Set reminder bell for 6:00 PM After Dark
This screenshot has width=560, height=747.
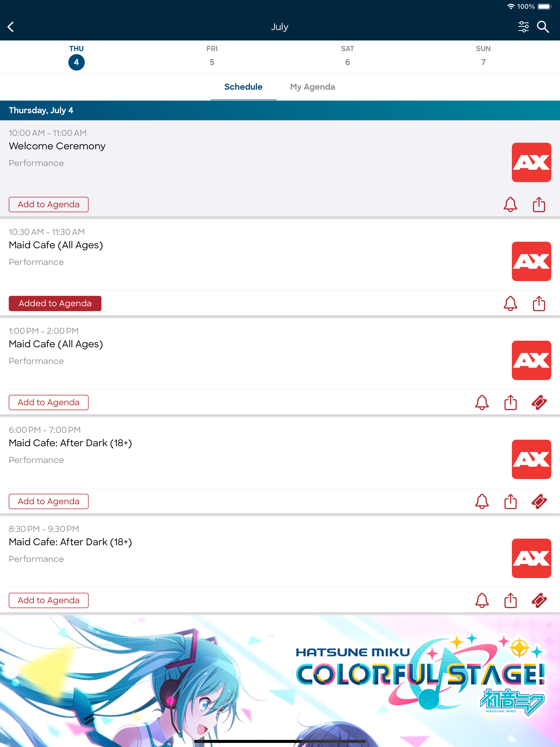(x=482, y=501)
